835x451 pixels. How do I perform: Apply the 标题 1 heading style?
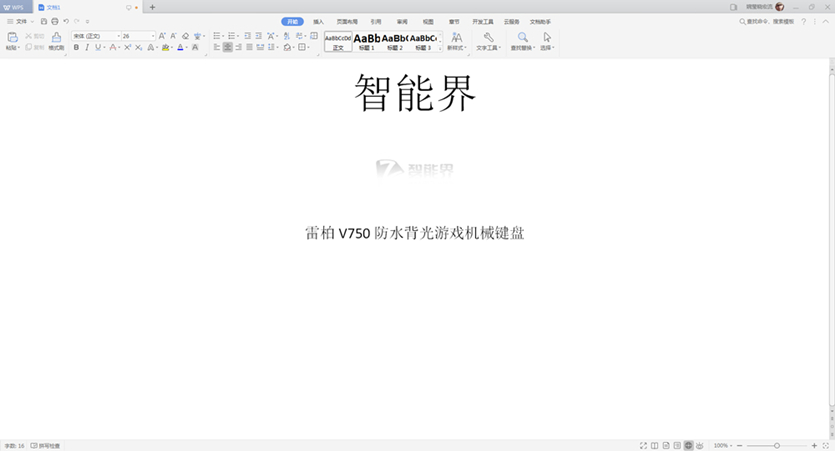point(367,41)
